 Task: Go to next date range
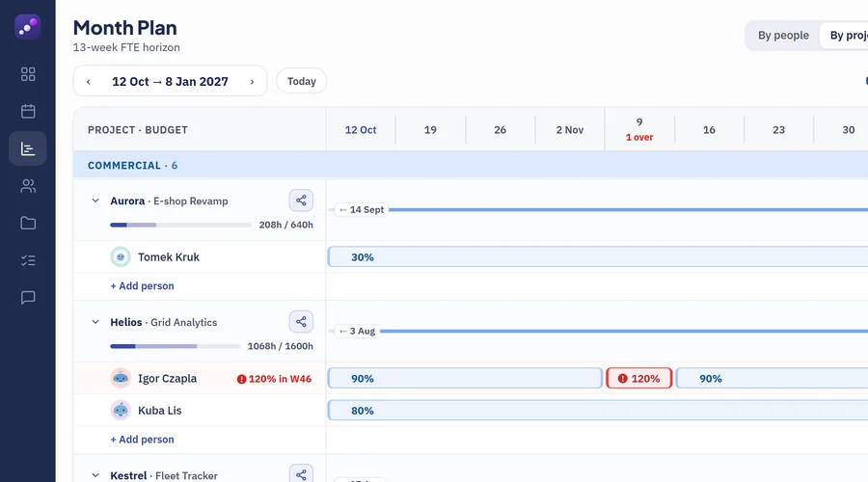pyautogui.click(x=252, y=82)
